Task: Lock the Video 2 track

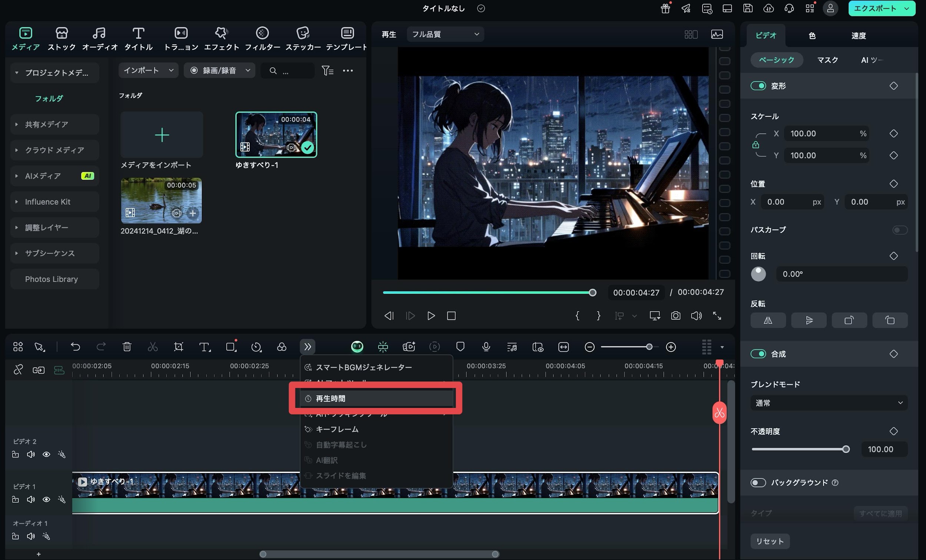Action: click(x=16, y=455)
